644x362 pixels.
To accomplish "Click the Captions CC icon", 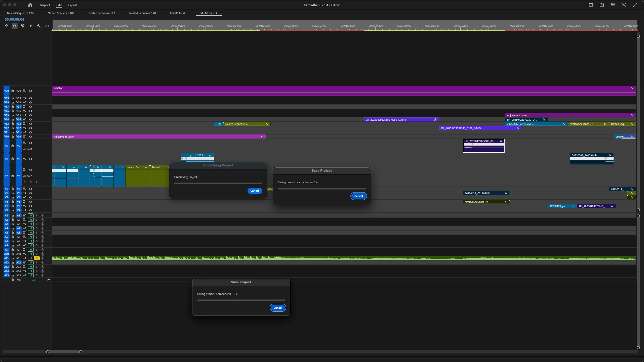I will point(47,26).
